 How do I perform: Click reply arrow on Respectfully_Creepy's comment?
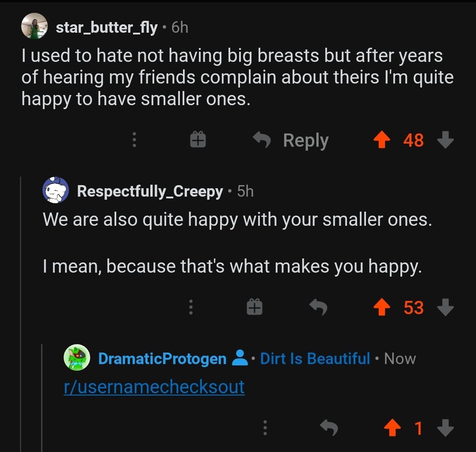tap(318, 308)
